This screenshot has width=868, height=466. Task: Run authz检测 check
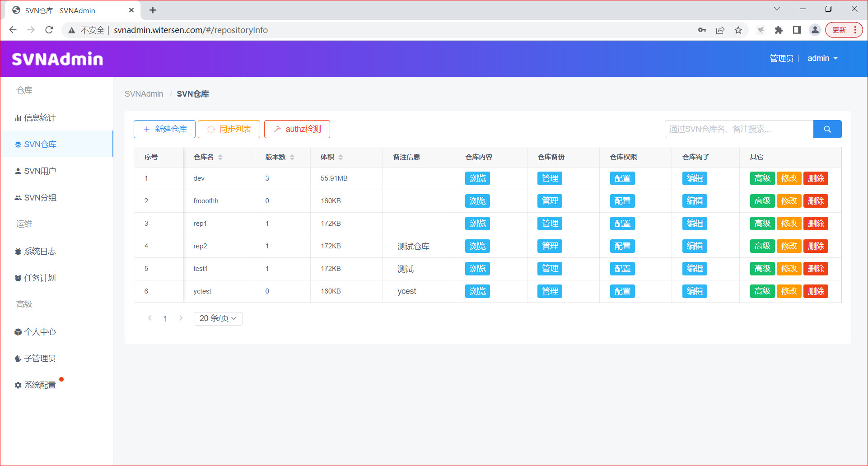pyautogui.click(x=297, y=129)
